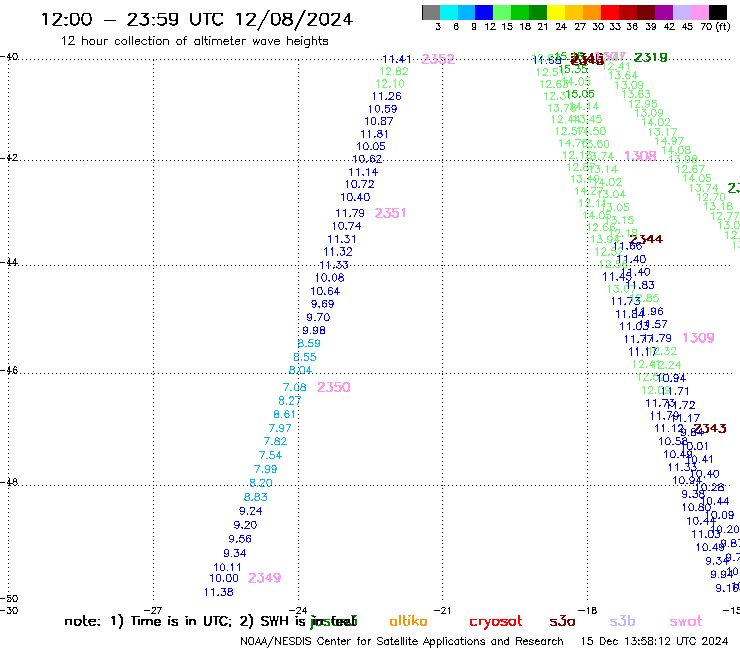Image resolution: width=740 pixels, height=650 pixels.
Task: Click the 9.69 wave height
Action: [323, 304]
